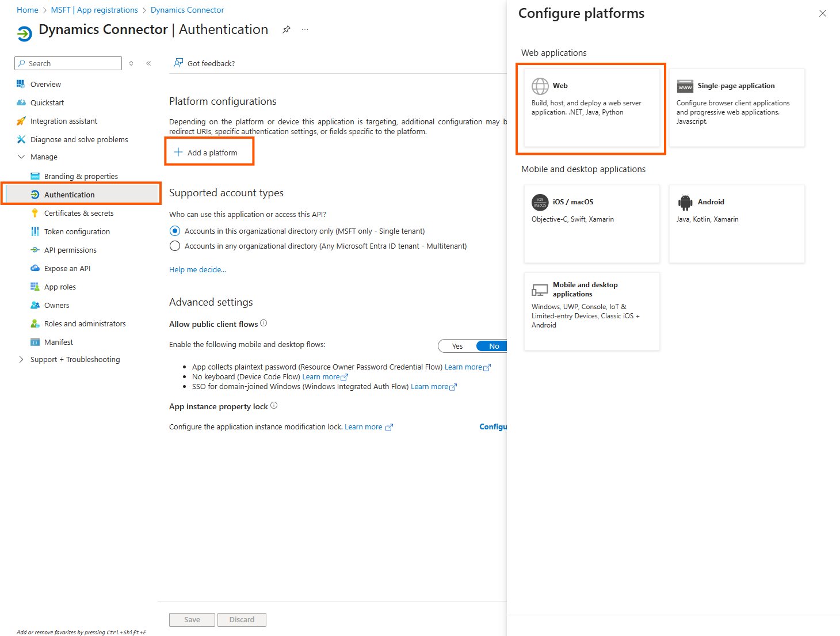Open Certificates & secrets menu item
Screen dimensions: 840x636
click(79, 213)
